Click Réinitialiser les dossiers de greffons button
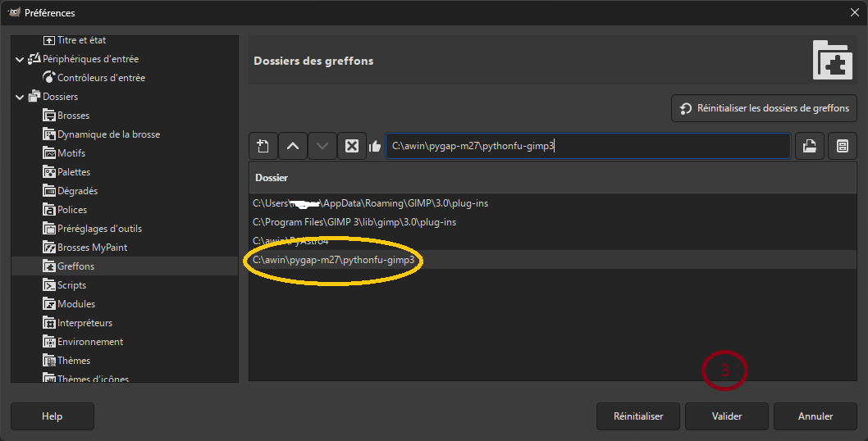Screen dimensions: 868x441 pos(764,108)
